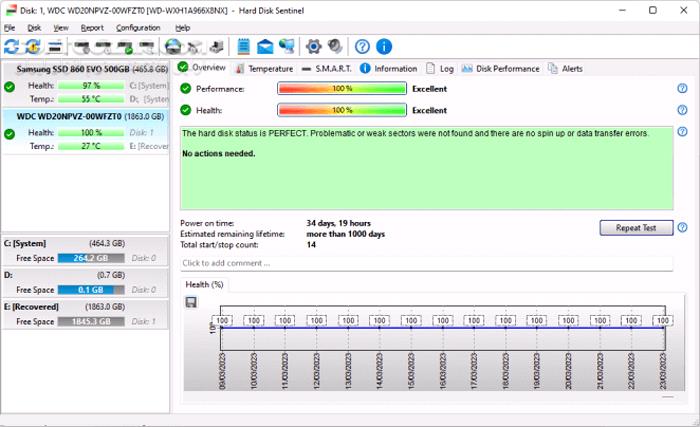The height and width of the screenshot is (427, 700).
Task: Switch to the Overview tab
Action: (201, 68)
